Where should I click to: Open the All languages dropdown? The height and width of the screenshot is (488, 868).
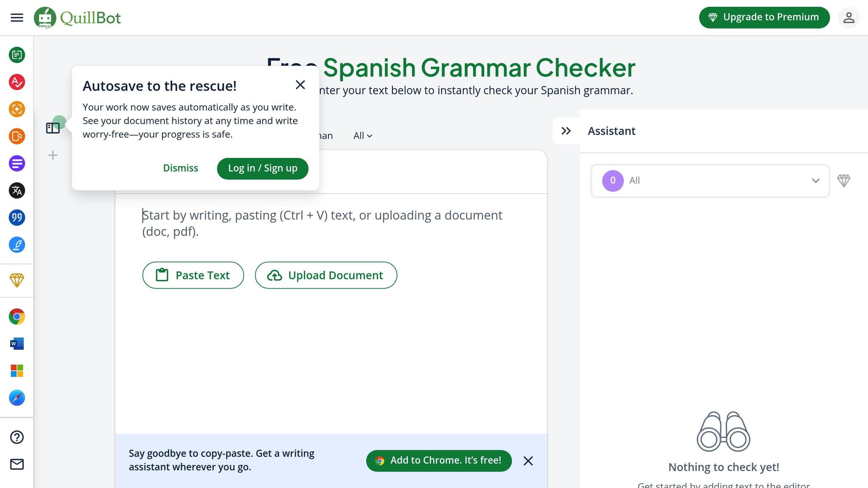[362, 136]
